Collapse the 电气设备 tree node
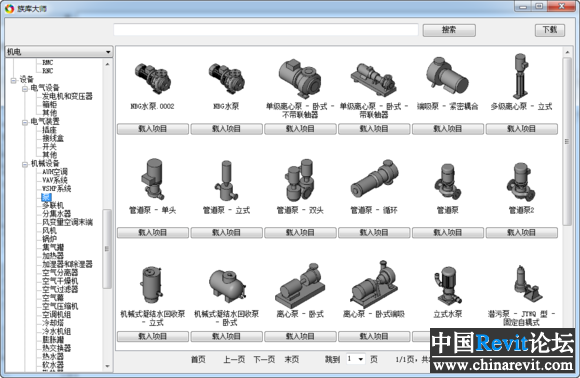Image resolution: width=580 pixels, height=378 pixels. tap(25, 88)
